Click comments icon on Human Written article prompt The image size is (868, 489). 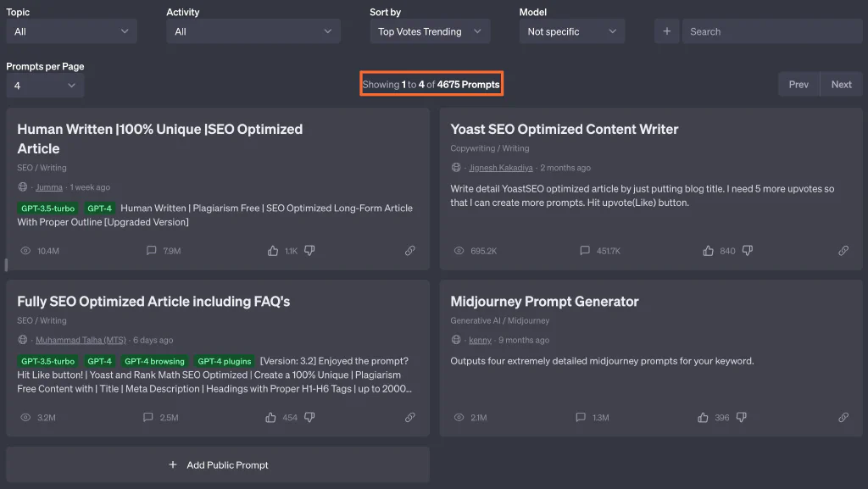coord(151,251)
